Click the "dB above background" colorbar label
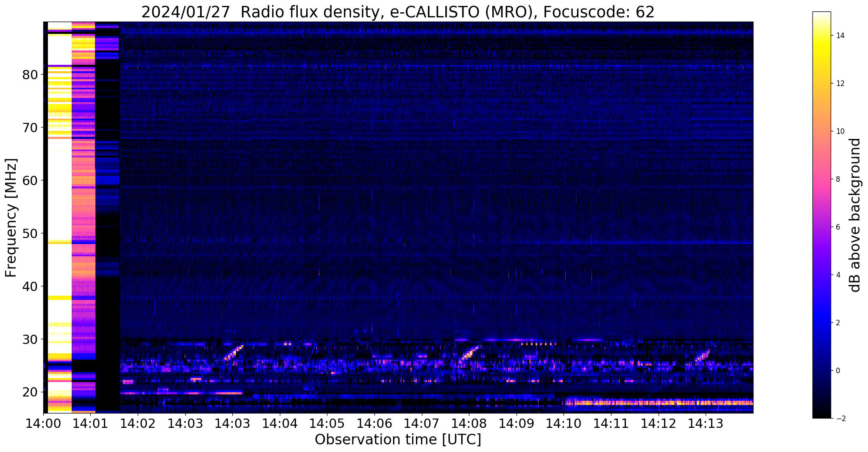The image size is (868, 452). point(855,215)
